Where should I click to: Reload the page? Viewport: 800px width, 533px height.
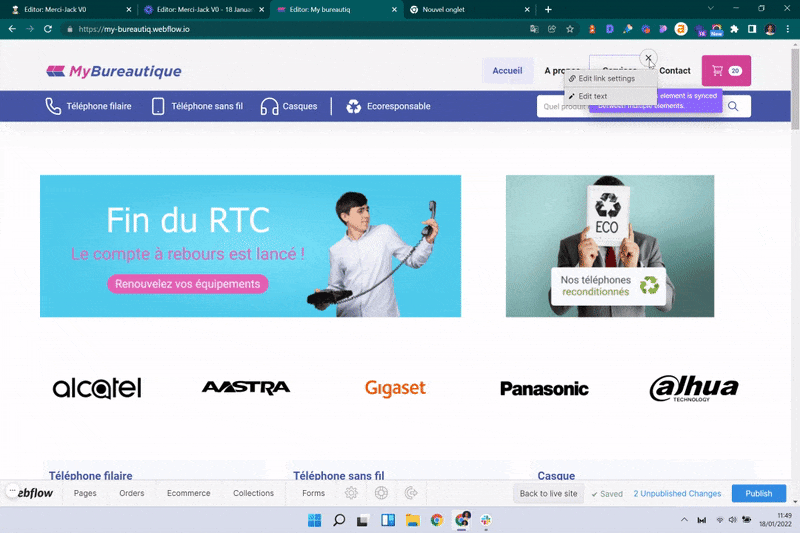(x=48, y=29)
